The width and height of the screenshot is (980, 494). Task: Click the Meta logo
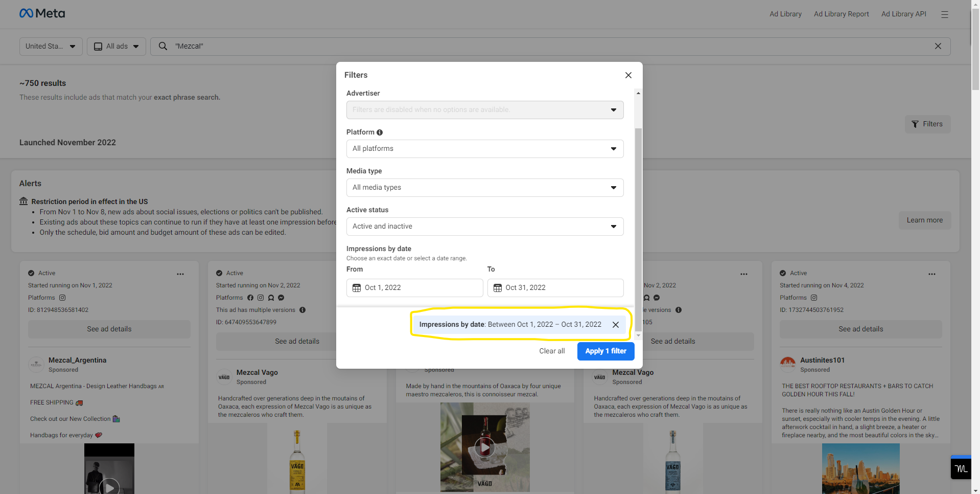pos(42,13)
